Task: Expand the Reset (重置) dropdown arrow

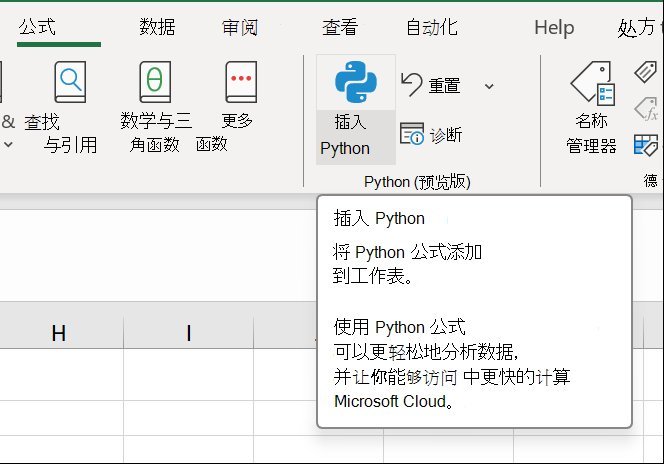Action: click(489, 86)
